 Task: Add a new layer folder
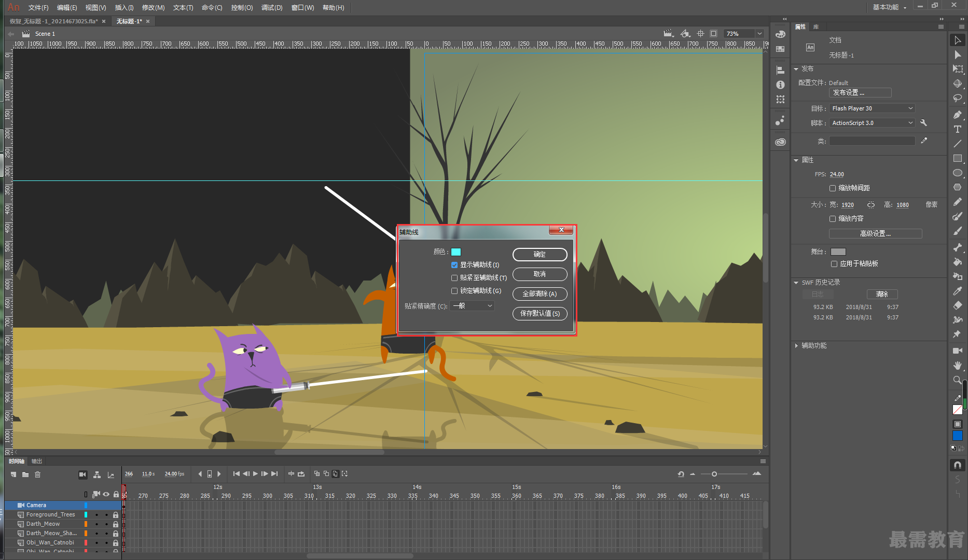(x=25, y=474)
